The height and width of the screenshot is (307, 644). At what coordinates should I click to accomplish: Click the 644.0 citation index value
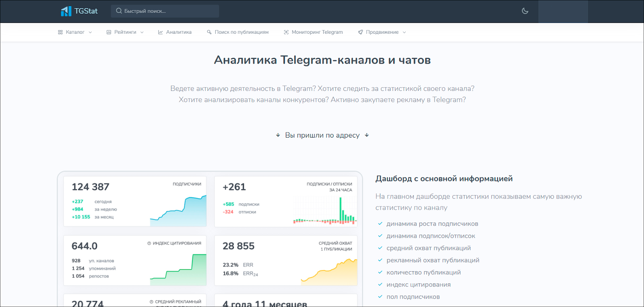click(x=85, y=246)
